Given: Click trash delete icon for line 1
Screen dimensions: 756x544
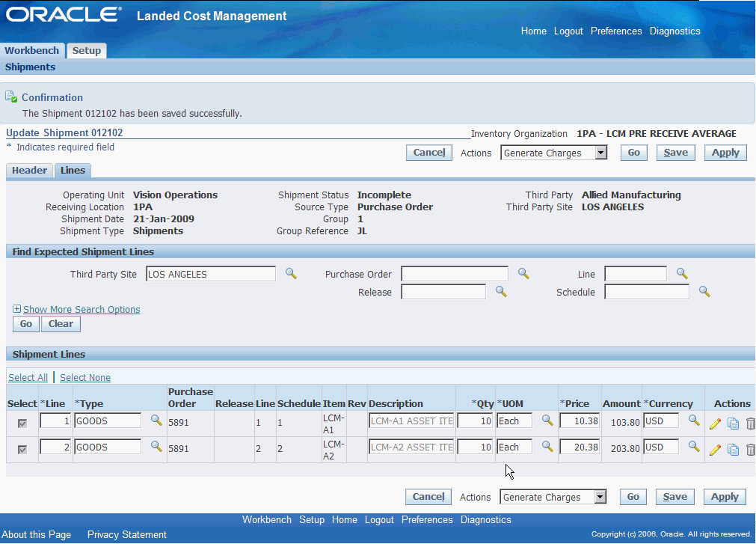Looking at the screenshot, I should click(750, 424).
